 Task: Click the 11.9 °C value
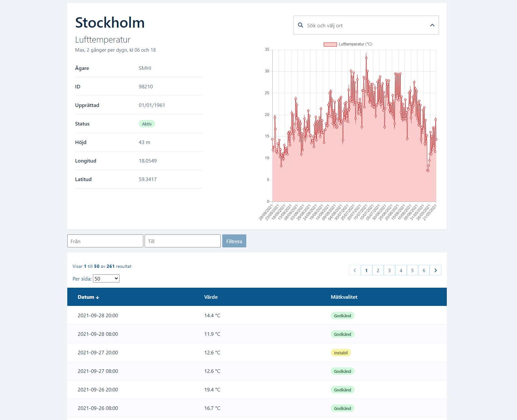(212, 334)
